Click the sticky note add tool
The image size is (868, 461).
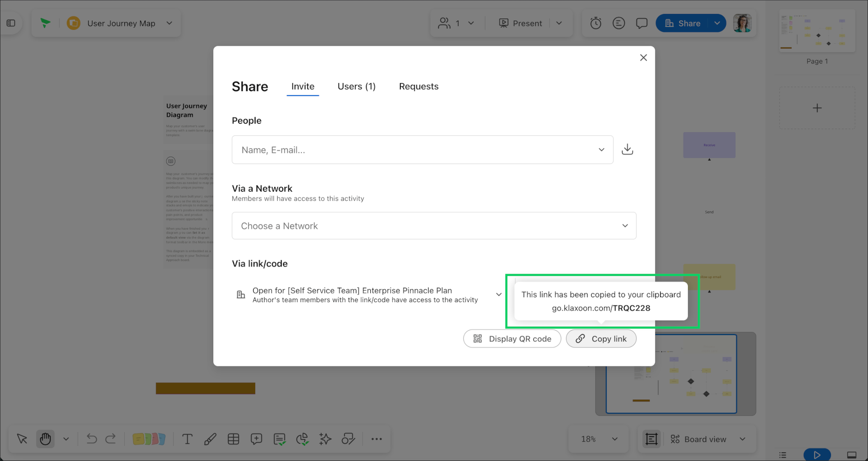click(x=257, y=439)
